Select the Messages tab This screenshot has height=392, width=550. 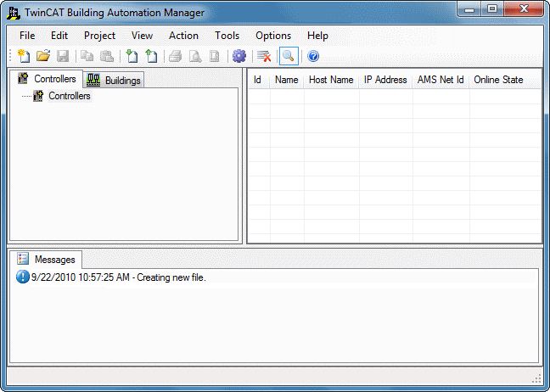(x=46, y=260)
